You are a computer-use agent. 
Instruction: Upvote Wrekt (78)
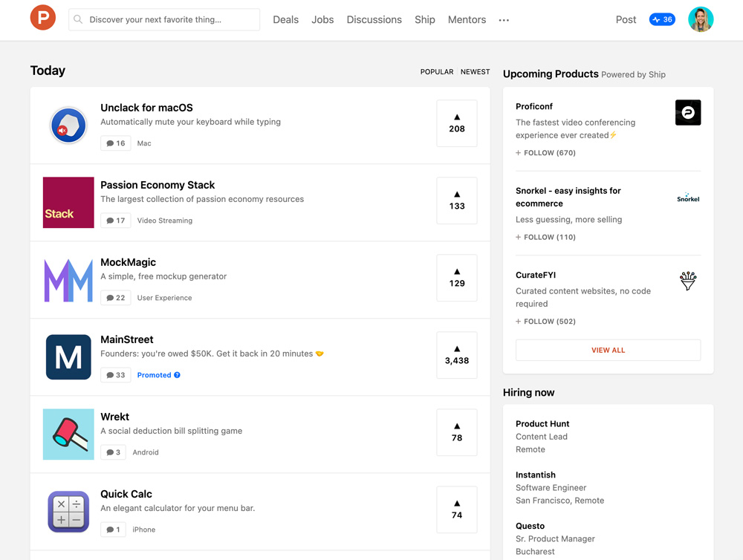point(457,432)
